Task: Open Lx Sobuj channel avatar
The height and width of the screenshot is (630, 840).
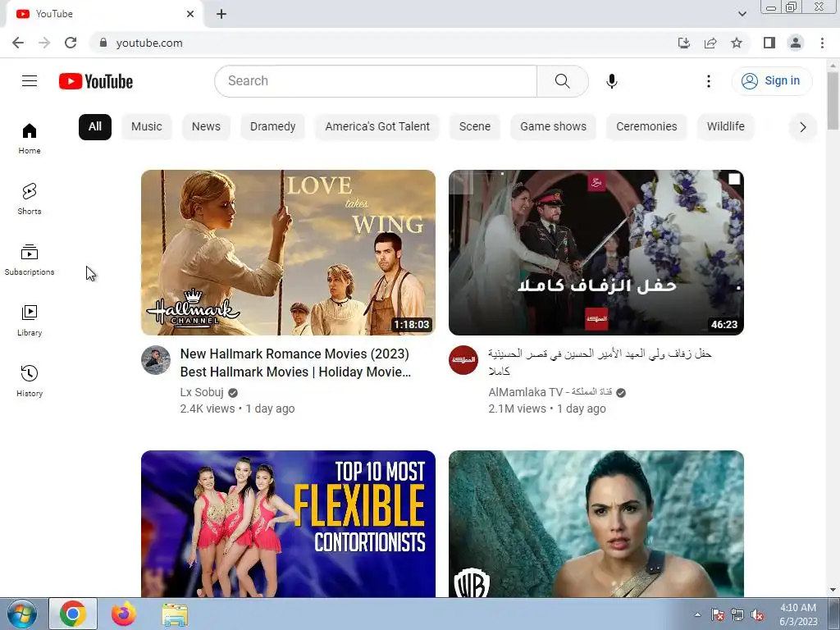Action: [x=156, y=360]
